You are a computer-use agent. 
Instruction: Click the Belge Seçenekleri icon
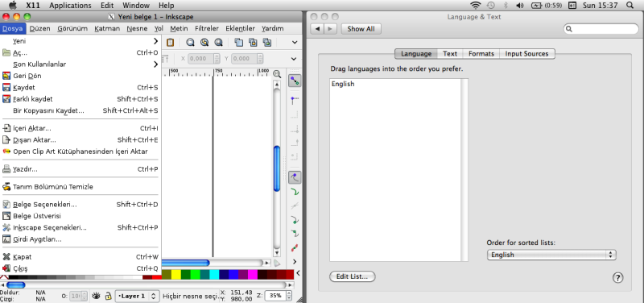[6, 205]
